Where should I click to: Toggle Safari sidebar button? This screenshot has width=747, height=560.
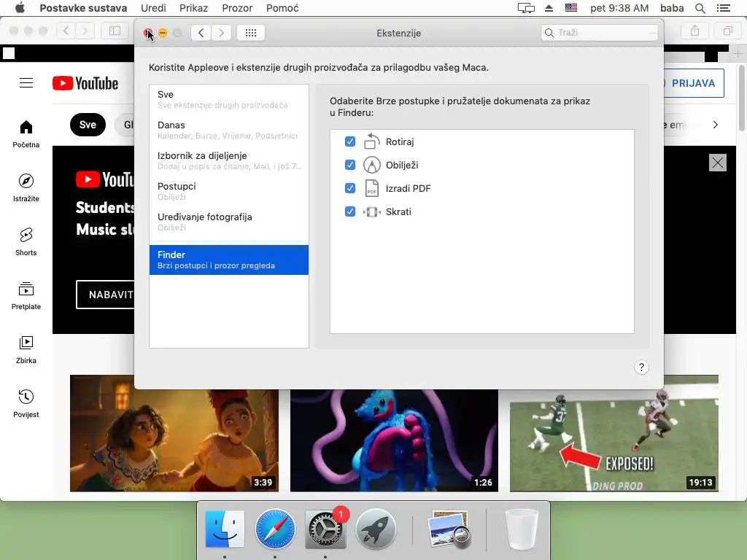tap(115, 31)
